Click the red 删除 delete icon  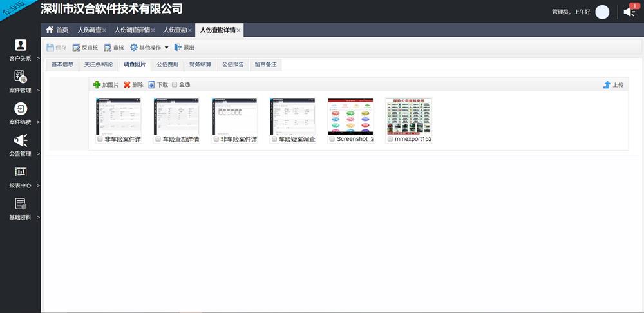click(127, 84)
